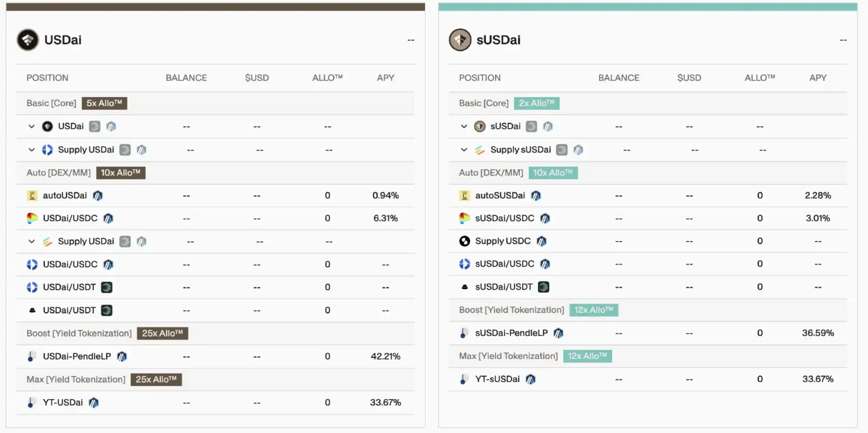Click the rainbow Curve icon beside USDai/USDC
The width and height of the screenshot is (868, 433).
pos(32,218)
